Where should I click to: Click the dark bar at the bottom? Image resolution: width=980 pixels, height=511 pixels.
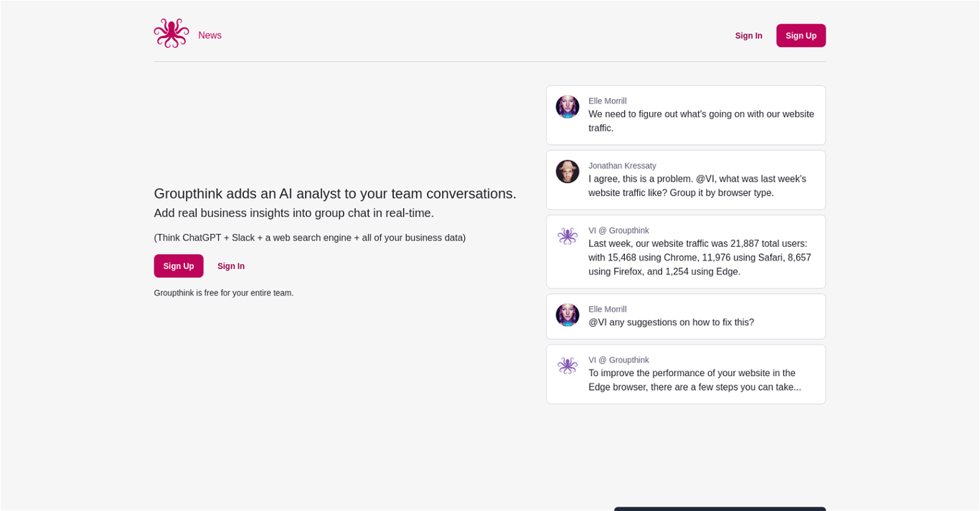719,510
